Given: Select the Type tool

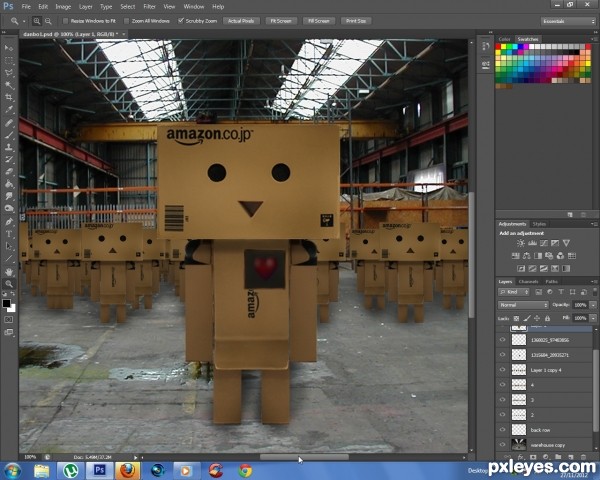Looking at the screenshot, I should click(8, 234).
